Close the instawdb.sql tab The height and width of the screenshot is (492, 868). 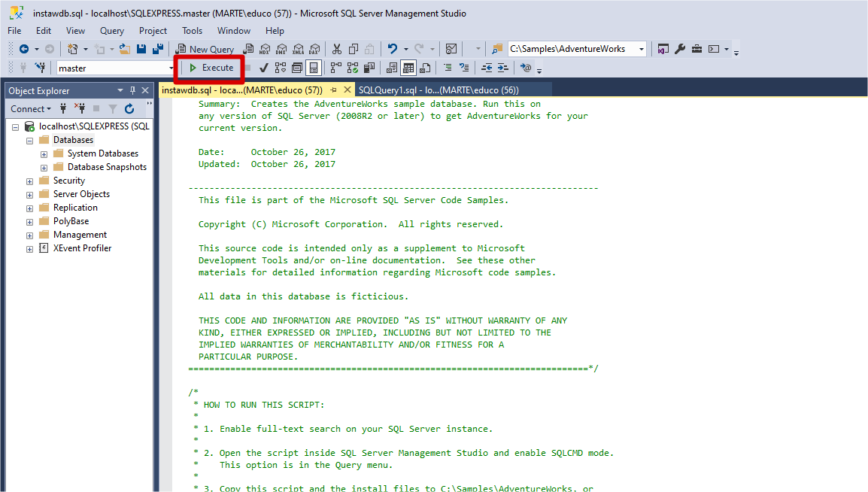point(347,90)
